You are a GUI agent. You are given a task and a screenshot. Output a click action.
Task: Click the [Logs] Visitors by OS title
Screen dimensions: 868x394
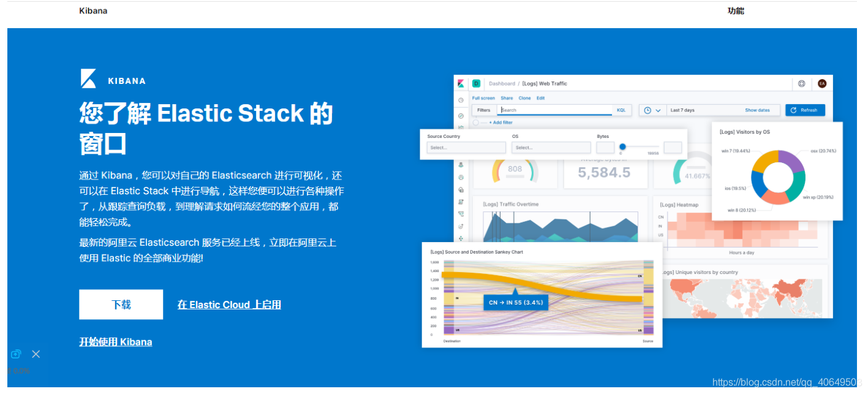coord(745,132)
